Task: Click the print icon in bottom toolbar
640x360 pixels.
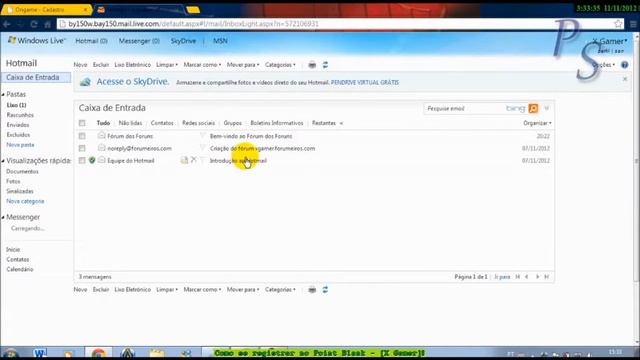Action: [x=312, y=290]
